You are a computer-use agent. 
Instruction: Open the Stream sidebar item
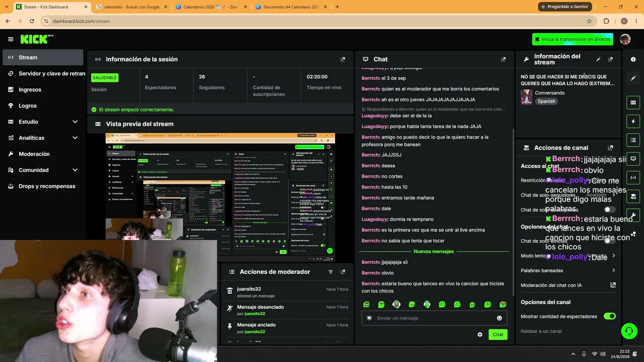(43, 57)
